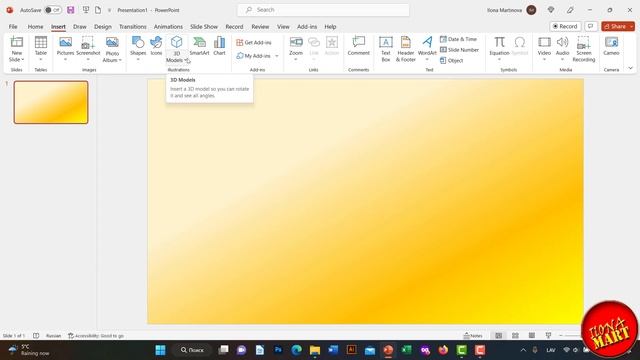Insert WordArt text
The width and height of the screenshot is (640, 360).
point(427,49)
